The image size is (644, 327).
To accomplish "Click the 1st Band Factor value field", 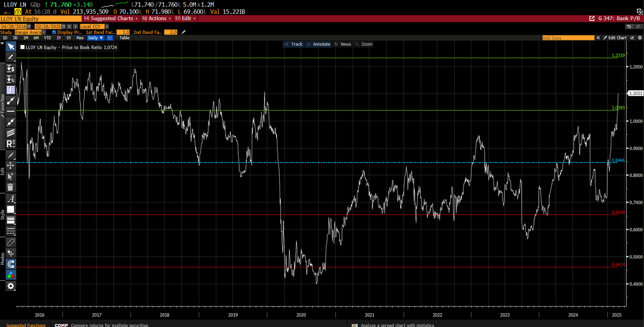I will coord(123,32).
